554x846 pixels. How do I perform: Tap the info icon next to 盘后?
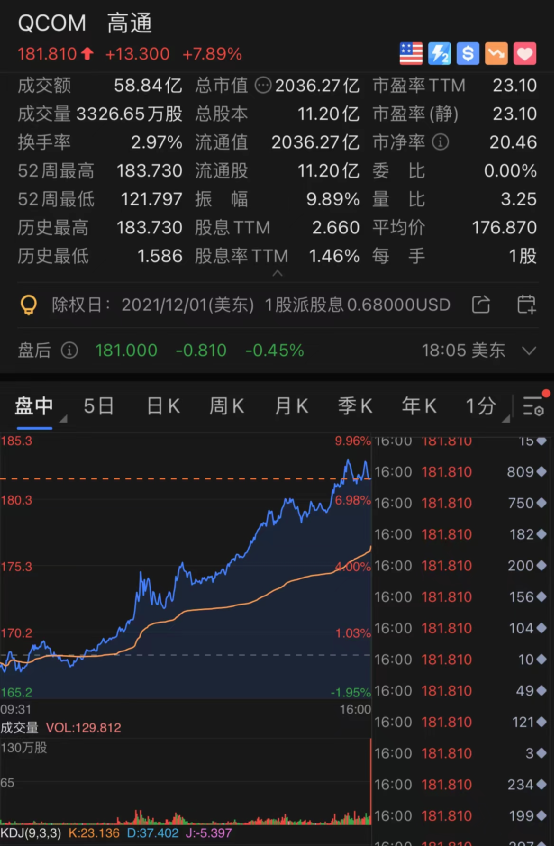pos(69,351)
